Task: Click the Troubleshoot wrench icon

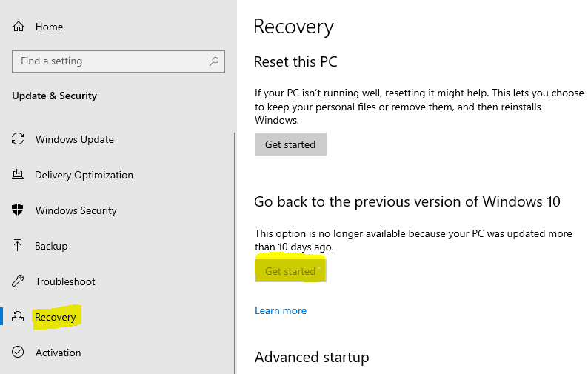Action: [19, 281]
